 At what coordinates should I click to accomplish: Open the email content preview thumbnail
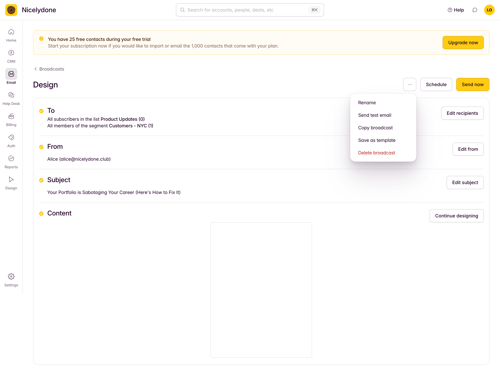point(261,290)
